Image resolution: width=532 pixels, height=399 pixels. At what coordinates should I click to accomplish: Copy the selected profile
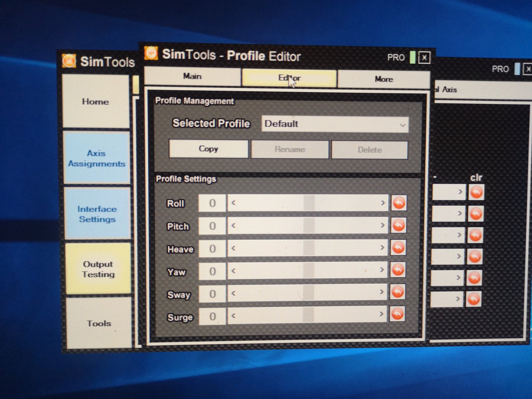click(x=208, y=149)
